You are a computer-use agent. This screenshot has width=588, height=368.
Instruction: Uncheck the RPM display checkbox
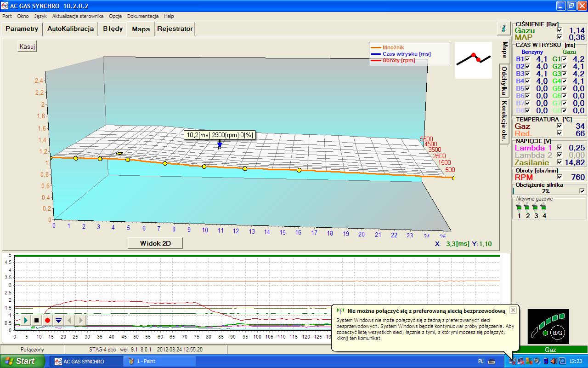coord(559,177)
